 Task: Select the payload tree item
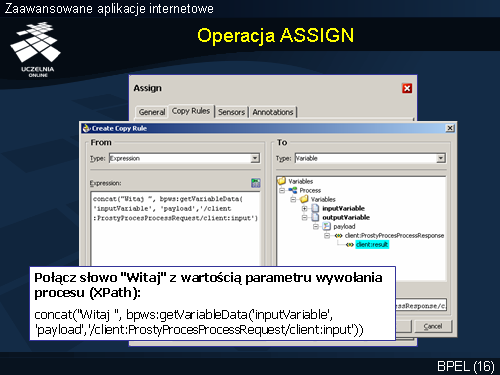(344, 227)
